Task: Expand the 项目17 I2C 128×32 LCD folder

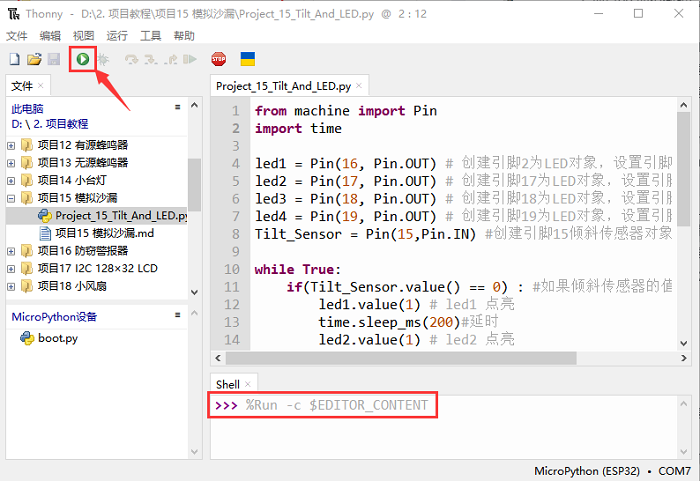Action: 11,267
